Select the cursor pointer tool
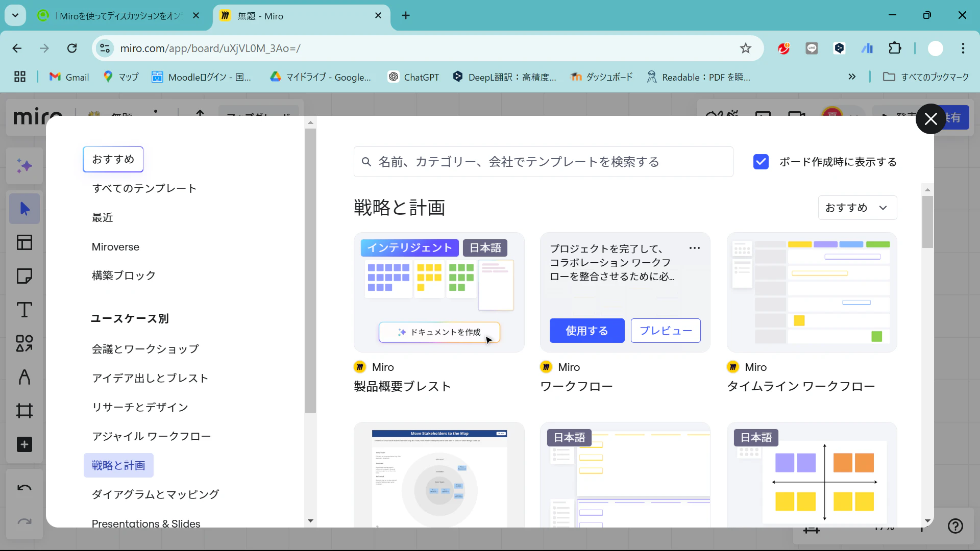This screenshot has width=980, height=551. click(x=24, y=209)
